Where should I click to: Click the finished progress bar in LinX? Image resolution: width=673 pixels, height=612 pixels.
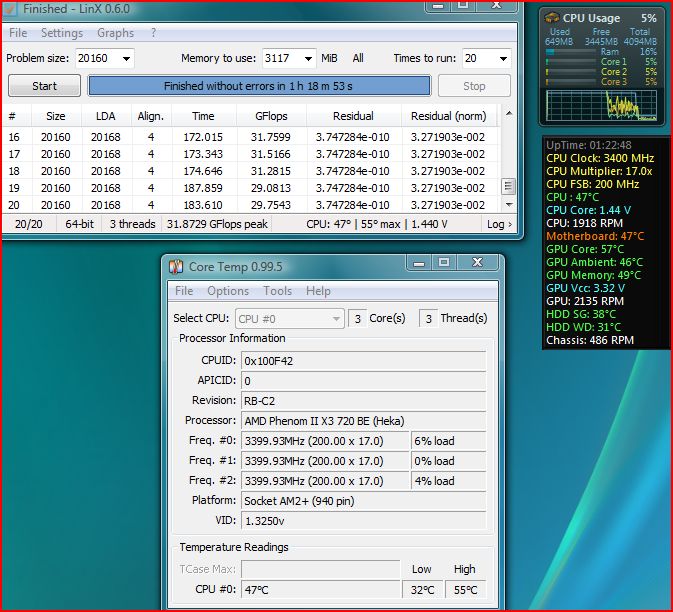click(259, 86)
